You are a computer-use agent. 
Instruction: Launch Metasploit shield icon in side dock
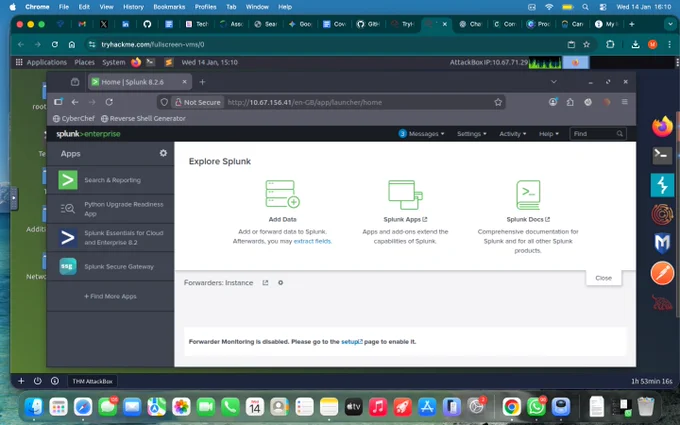pyautogui.click(x=662, y=243)
